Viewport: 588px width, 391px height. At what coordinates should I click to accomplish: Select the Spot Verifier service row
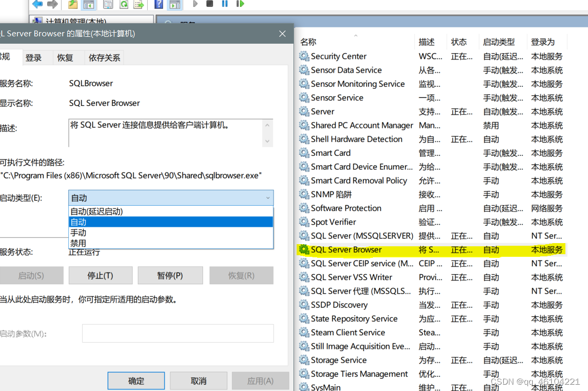point(432,222)
